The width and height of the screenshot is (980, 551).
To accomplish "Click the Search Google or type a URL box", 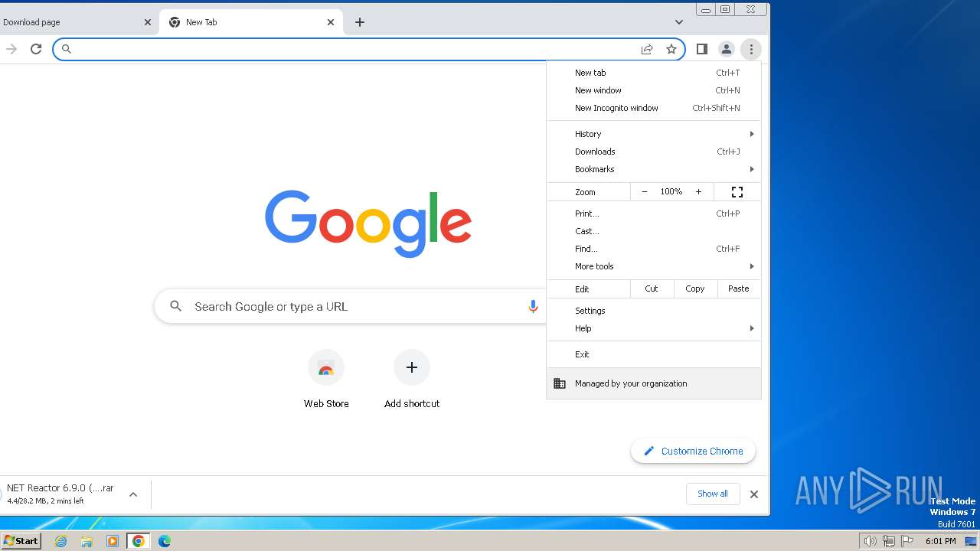I will [348, 306].
